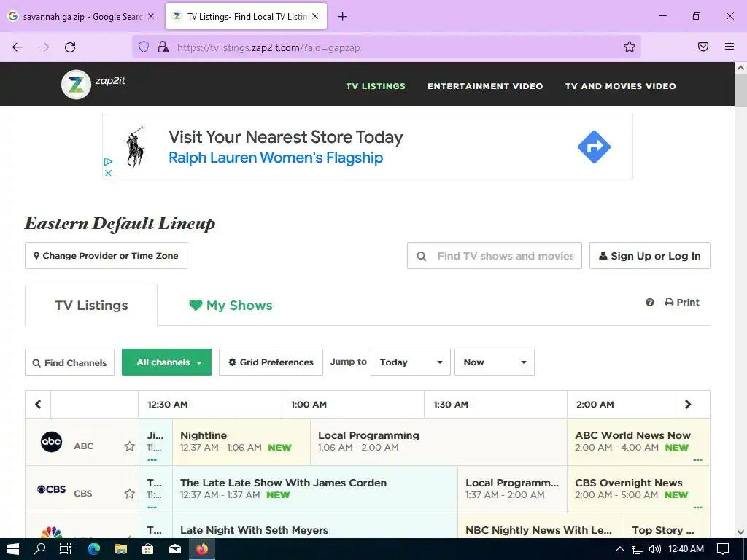Image resolution: width=747 pixels, height=560 pixels.
Task: Open Windows taskbar search
Action: pos(39,549)
